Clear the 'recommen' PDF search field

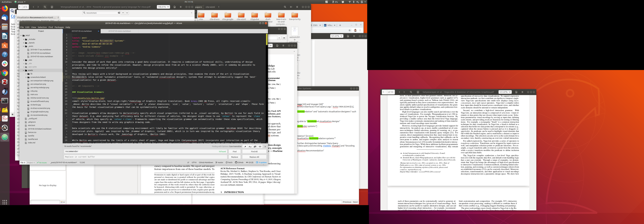[x=119, y=13]
